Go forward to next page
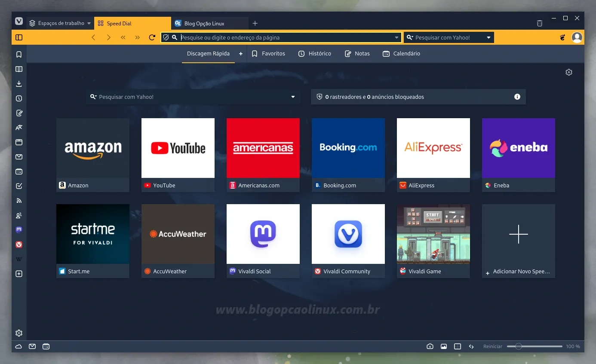This screenshot has width=596, height=364. tap(108, 37)
